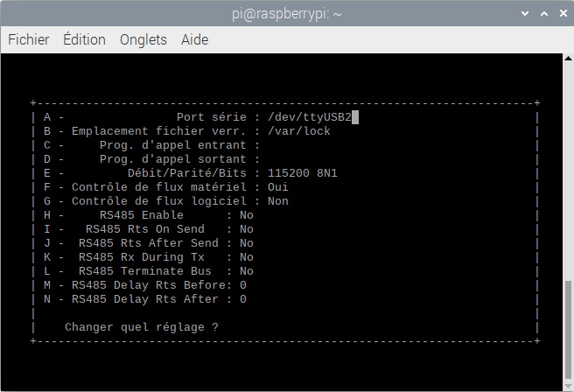Click the /var/lock lock file path

299,131
